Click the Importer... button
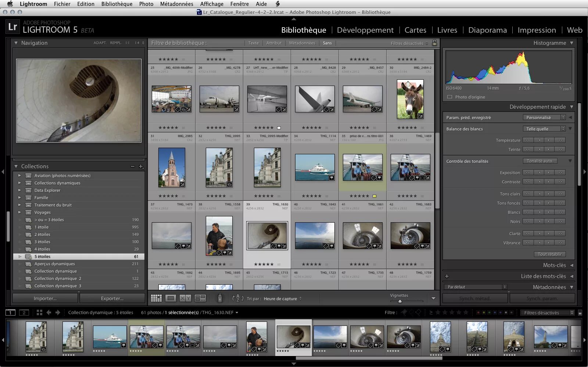The image size is (588, 367). pos(45,298)
